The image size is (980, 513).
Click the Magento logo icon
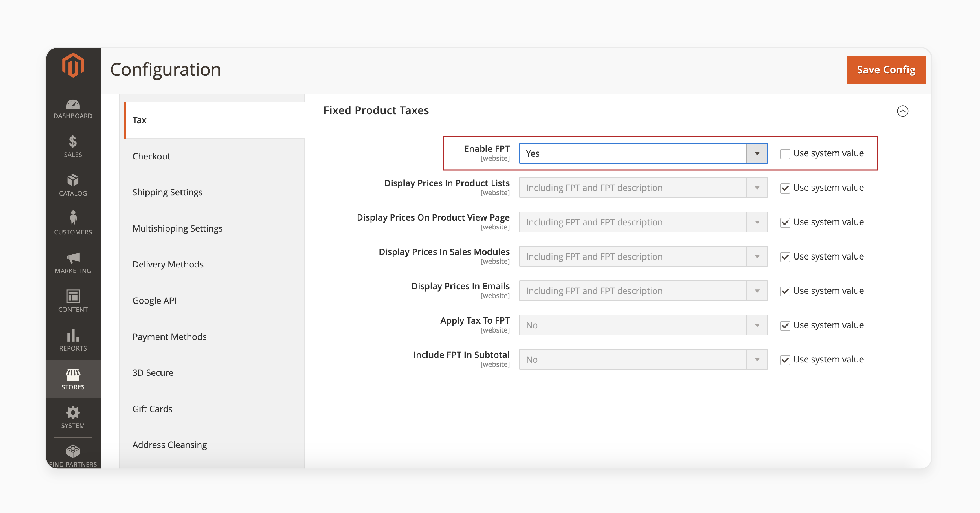[x=73, y=65]
